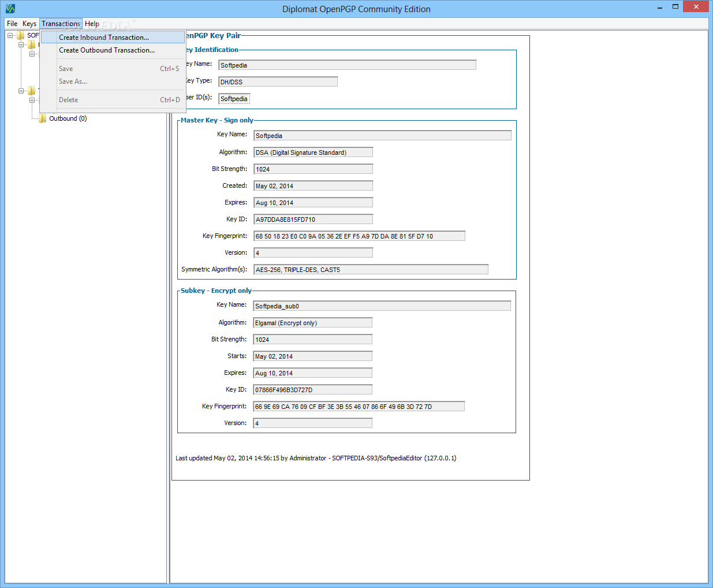Click the Master Key Bit Strength field
Screen dimensions: 713x588
click(x=313, y=169)
